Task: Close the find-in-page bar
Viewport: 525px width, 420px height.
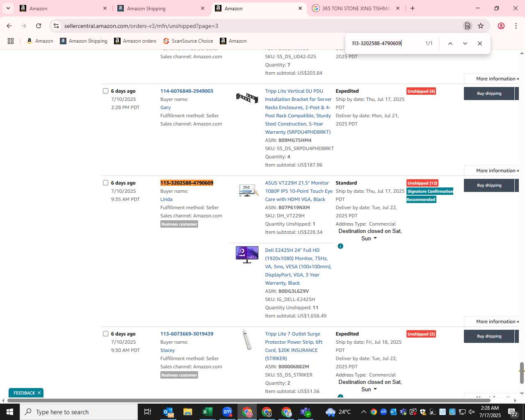Action: coord(479,43)
